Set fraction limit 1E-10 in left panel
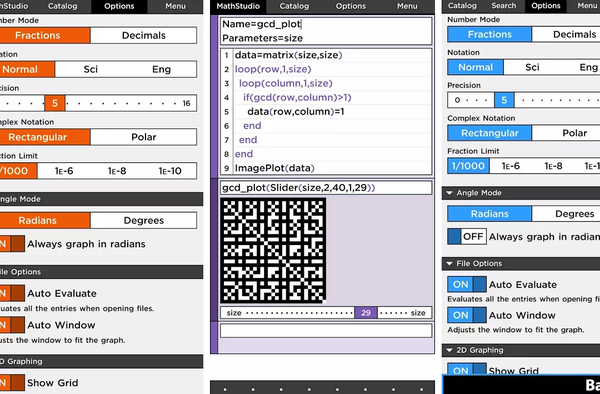This screenshot has width=600, height=394. coord(170,171)
